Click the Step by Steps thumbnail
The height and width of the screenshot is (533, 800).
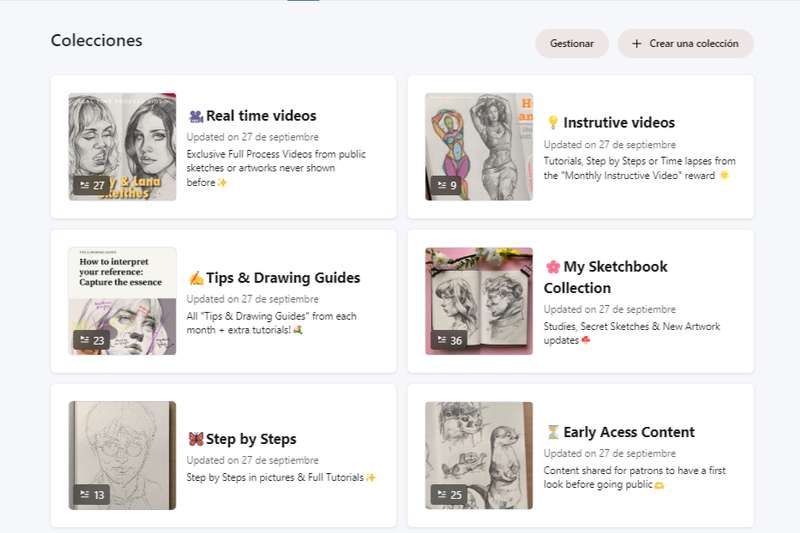click(122, 455)
